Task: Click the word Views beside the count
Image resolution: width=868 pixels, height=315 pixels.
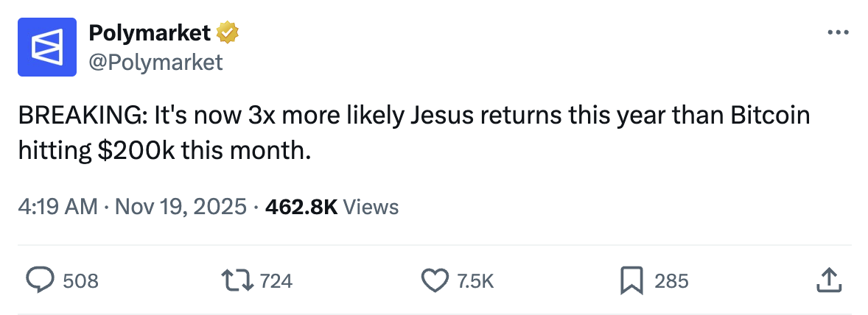Action: [x=371, y=207]
